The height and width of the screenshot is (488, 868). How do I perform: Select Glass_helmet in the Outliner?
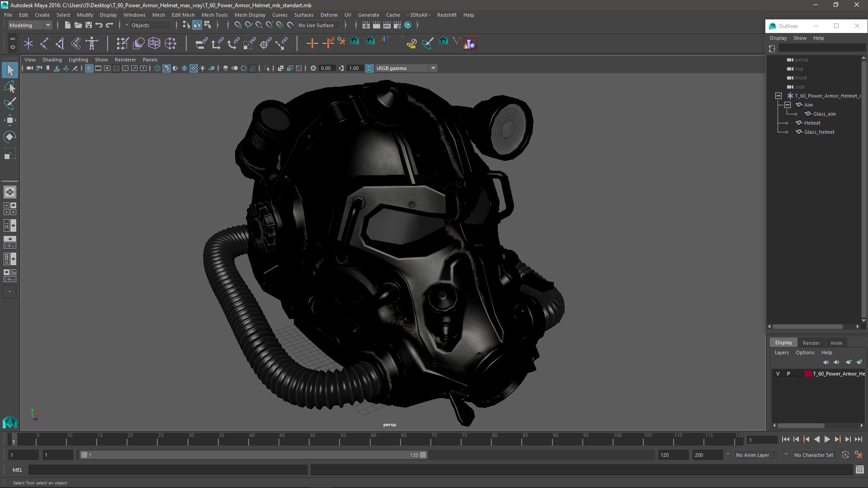pyautogui.click(x=819, y=132)
